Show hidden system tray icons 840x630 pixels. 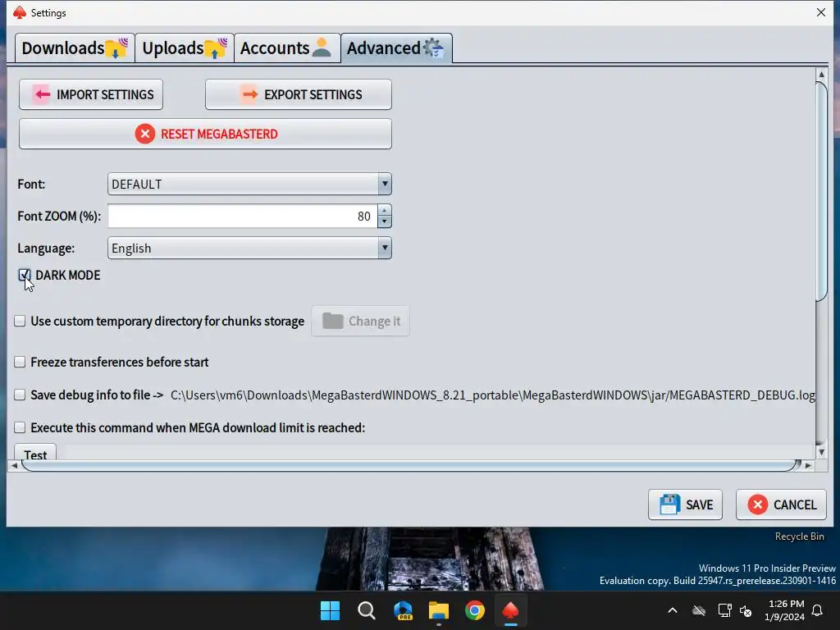[673, 610]
